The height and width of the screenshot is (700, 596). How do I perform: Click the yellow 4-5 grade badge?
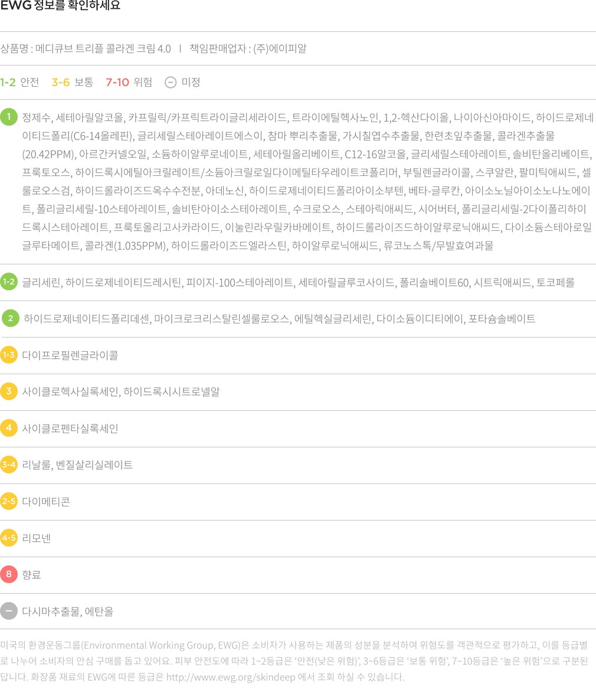pyautogui.click(x=9, y=538)
